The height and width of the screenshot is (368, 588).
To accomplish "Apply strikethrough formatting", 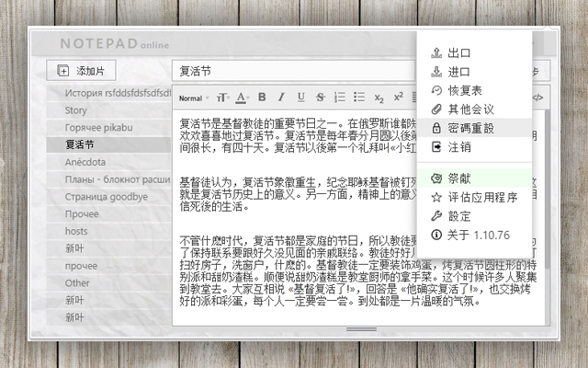I will 320,98.
